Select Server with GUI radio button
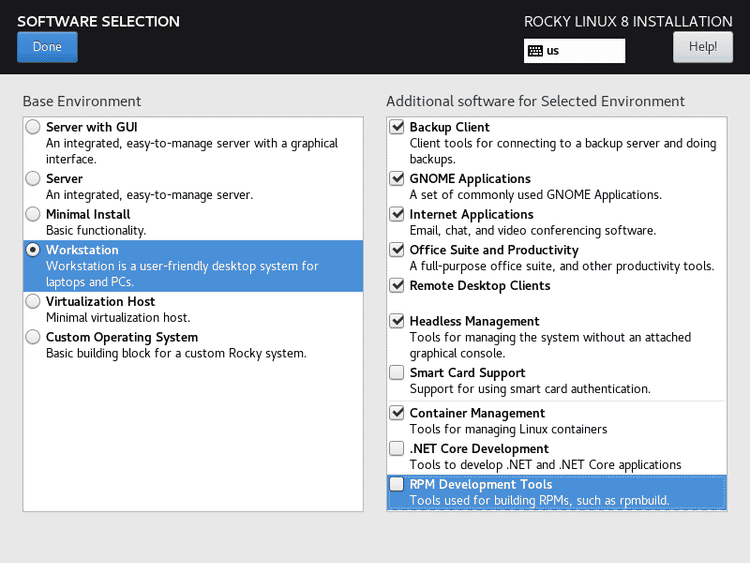This screenshot has height=563, width=750. click(x=34, y=127)
